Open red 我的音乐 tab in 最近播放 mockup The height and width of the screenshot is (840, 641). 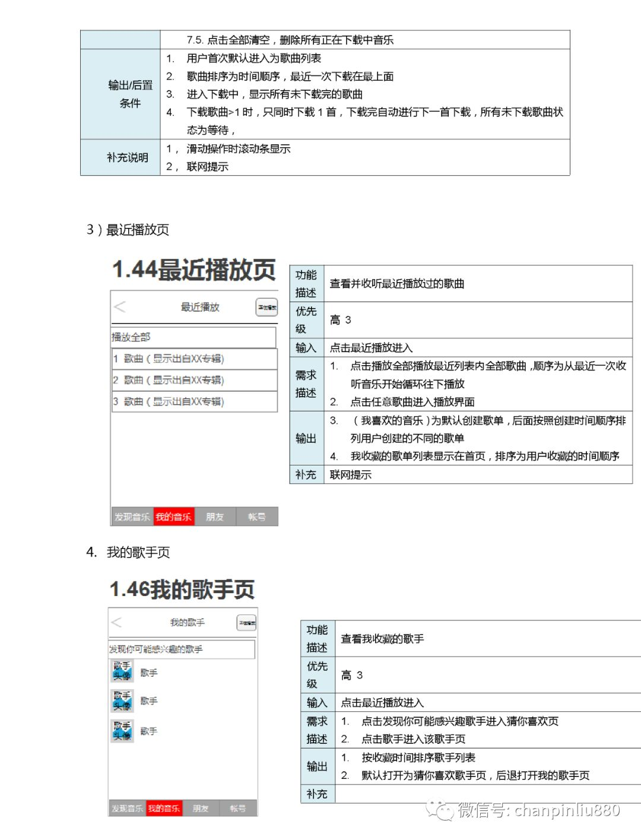tap(174, 517)
